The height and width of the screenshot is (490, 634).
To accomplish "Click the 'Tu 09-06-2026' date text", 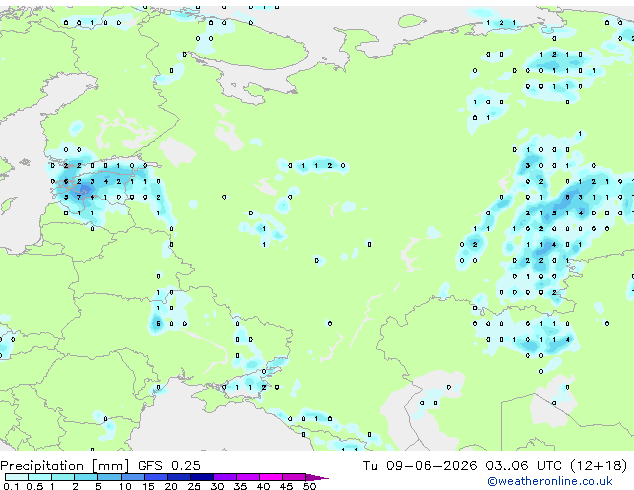I will (x=420, y=466).
